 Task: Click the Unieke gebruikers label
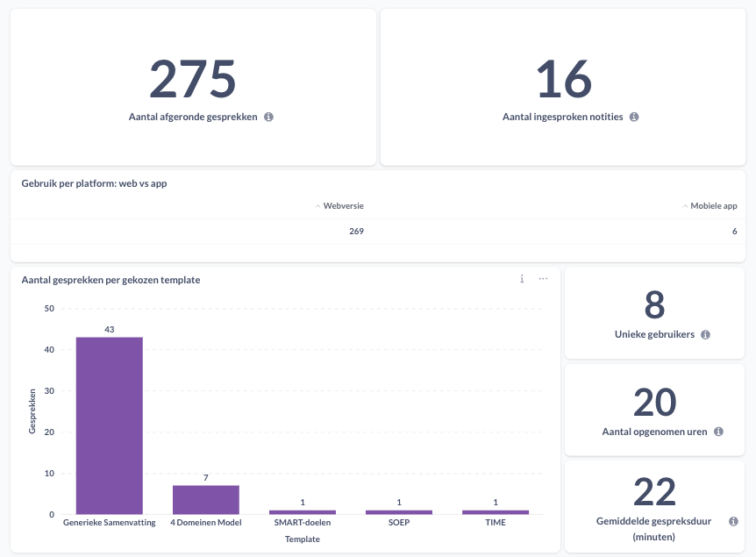tap(655, 335)
